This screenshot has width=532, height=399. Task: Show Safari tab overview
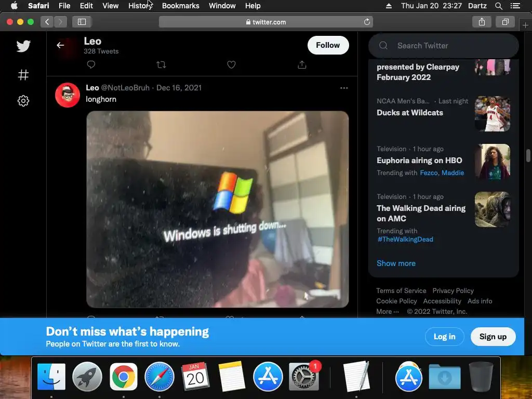point(505,22)
